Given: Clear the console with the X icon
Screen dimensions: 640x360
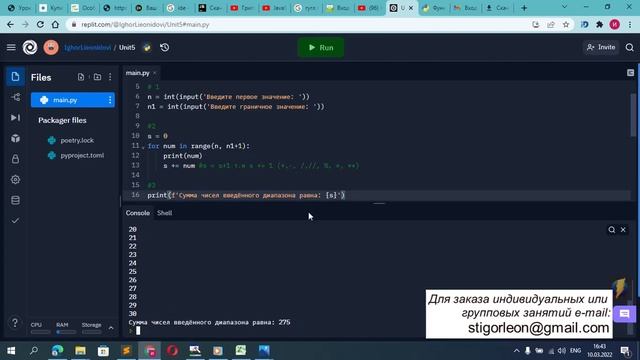Looking at the screenshot, I should 623,230.
